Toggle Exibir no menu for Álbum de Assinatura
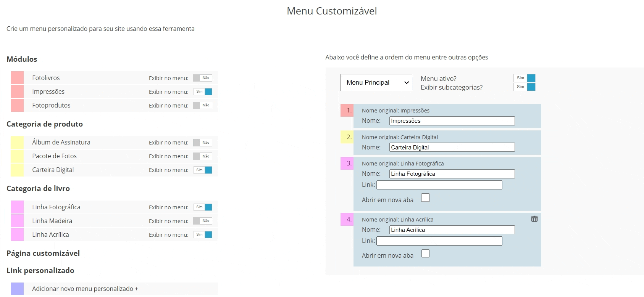The height and width of the screenshot is (297, 644). 202,143
